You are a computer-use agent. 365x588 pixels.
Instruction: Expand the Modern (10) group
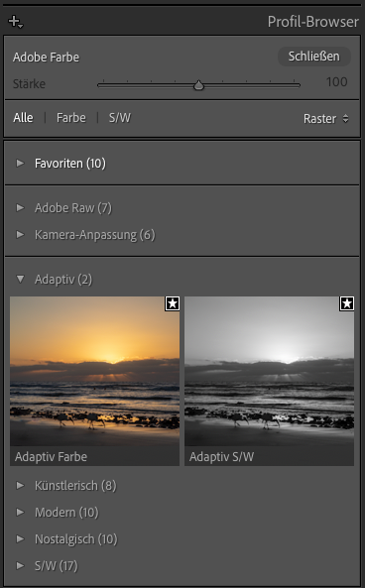pyautogui.click(x=20, y=513)
